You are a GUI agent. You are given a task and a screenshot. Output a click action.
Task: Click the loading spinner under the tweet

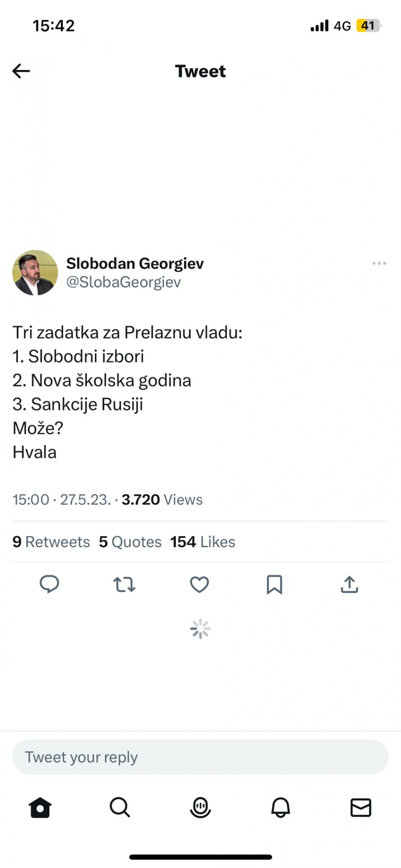pyautogui.click(x=200, y=628)
